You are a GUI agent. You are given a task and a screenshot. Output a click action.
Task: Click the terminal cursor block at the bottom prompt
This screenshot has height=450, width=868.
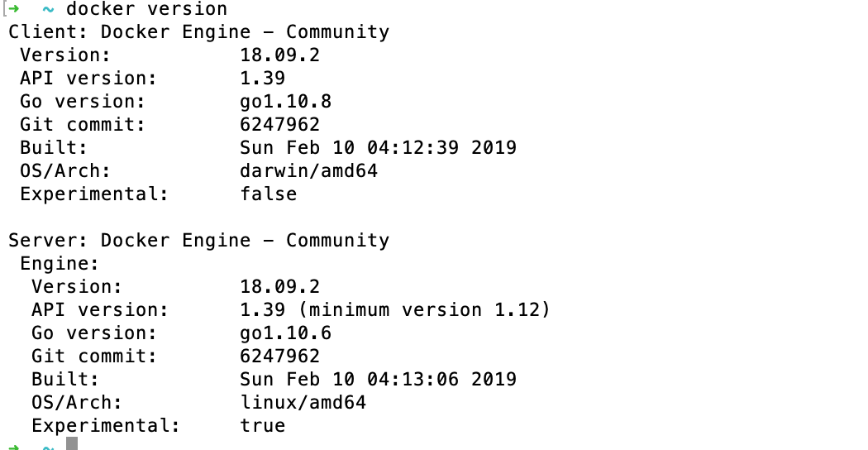point(72,444)
